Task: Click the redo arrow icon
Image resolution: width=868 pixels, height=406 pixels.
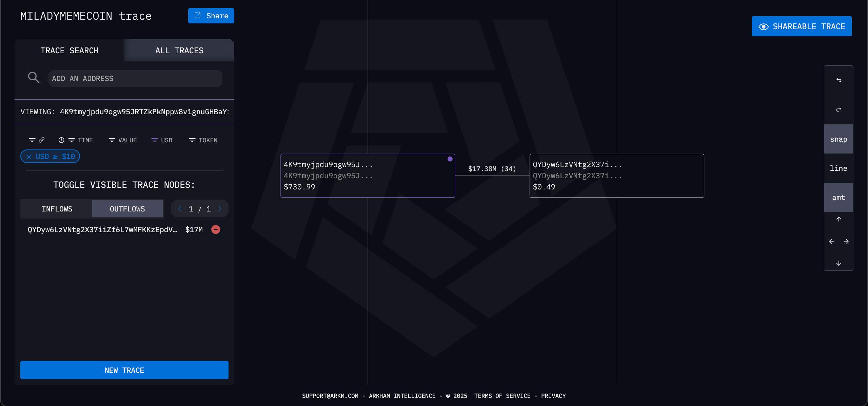Action: click(839, 109)
